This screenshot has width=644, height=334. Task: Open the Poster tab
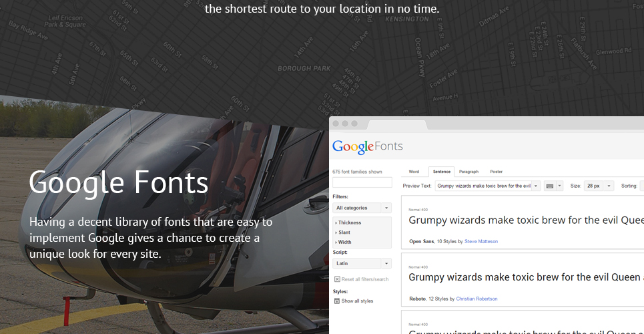(496, 172)
